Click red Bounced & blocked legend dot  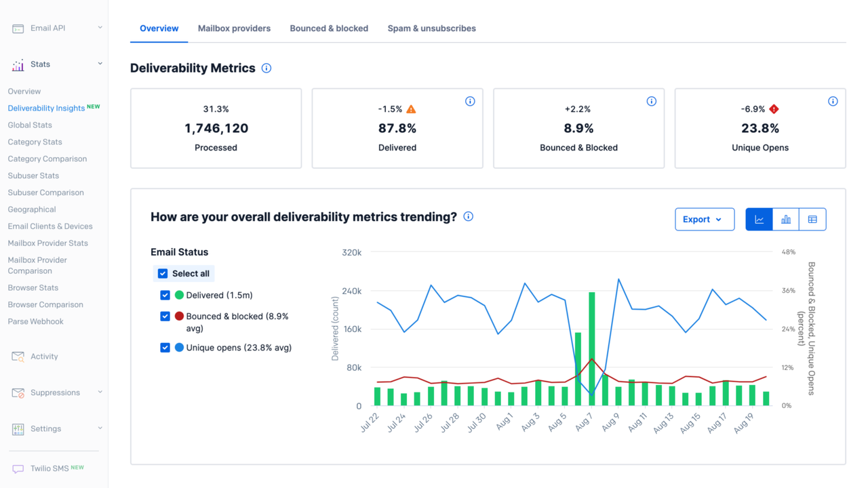pos(180,317)
